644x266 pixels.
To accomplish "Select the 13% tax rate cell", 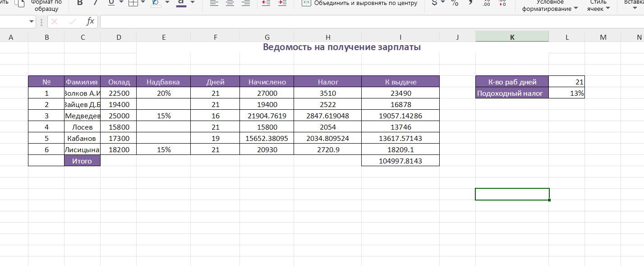I will pyautogui.click(x=567, y=93).
